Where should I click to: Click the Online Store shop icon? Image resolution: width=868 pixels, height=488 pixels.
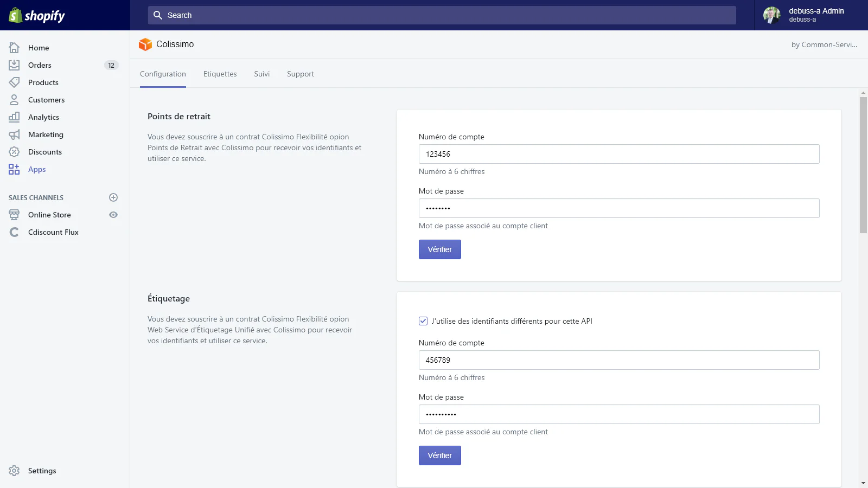point(14,215)
